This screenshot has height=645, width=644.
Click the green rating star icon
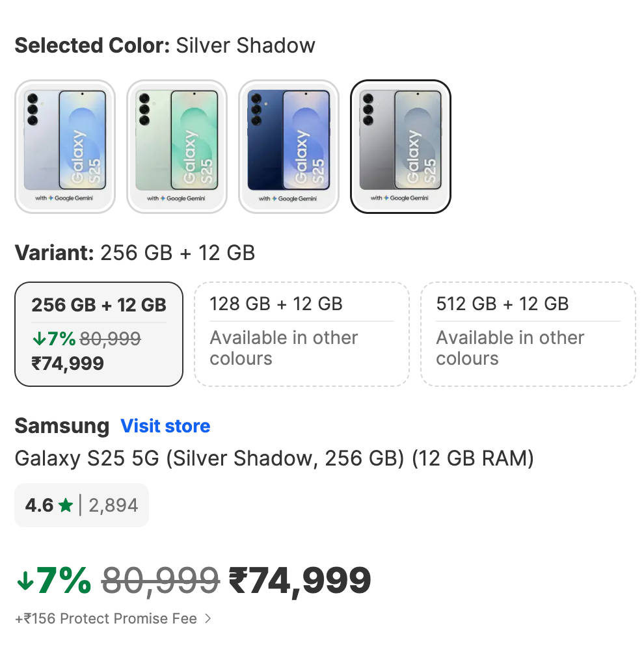(x=66, y=505)
